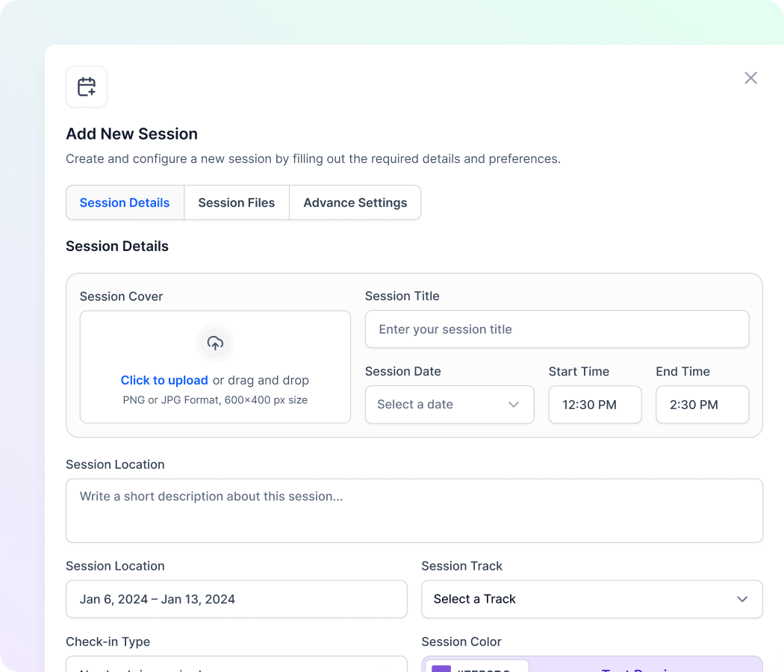Click the 'Session Track' label
The height and width of the screenshot is (672, 784).
click(x=462, y=566)
